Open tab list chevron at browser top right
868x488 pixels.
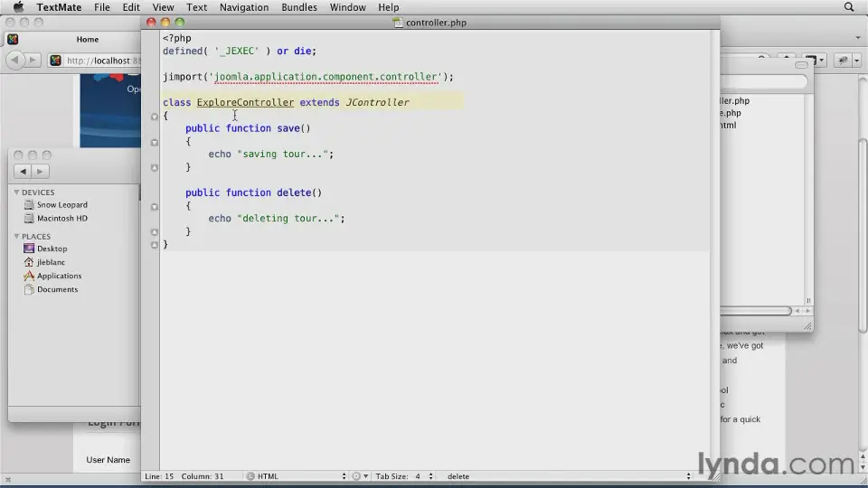(858, 38)
